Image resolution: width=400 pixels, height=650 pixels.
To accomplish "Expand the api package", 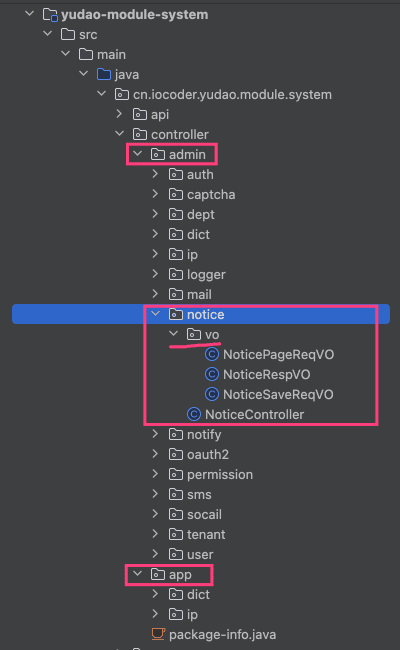I will point(119,114).
